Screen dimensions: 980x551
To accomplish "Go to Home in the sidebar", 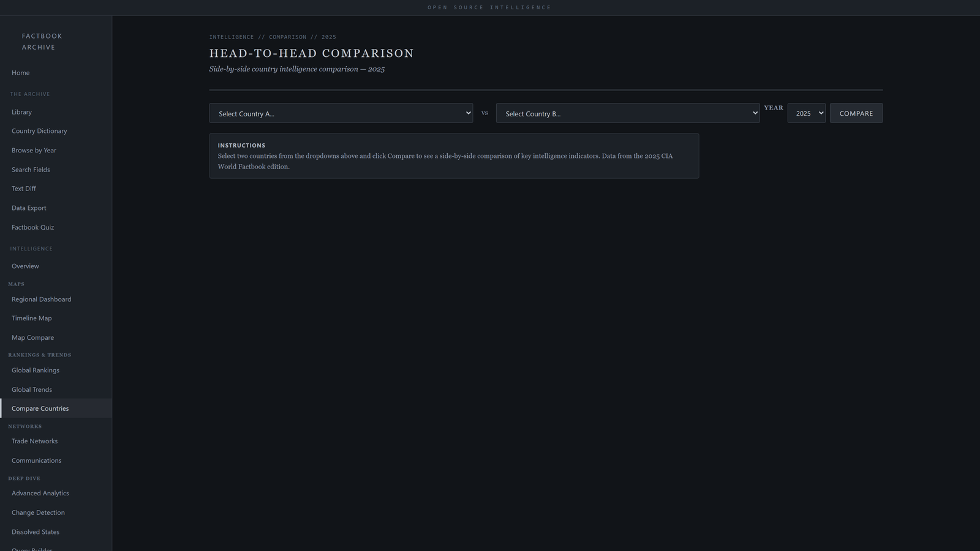I will pyautogui.click(x=21, y=73).
